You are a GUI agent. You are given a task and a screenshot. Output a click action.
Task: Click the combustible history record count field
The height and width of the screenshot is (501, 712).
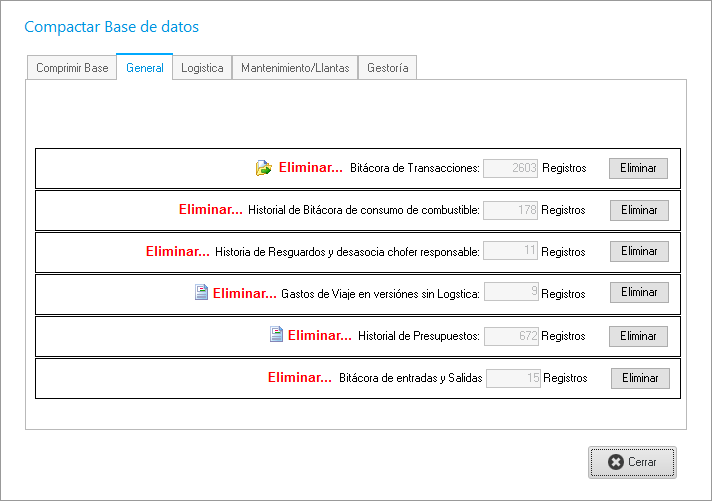511,210
